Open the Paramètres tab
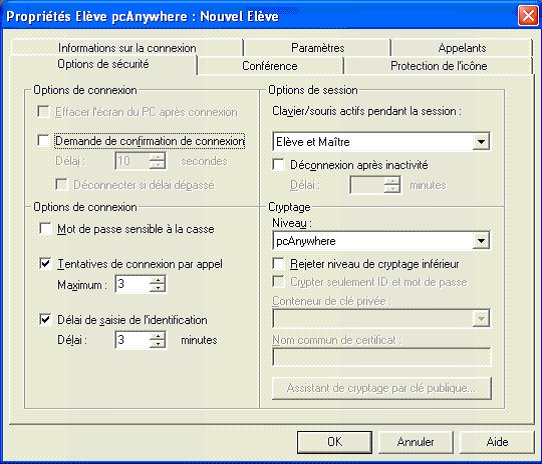The height and width of the screenshot is (464, 542). [x=318, y=48]
